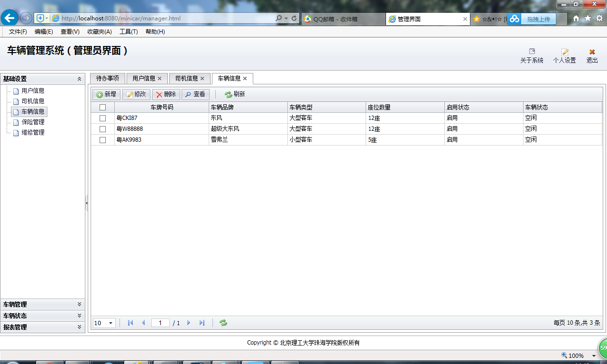
Task: Collapse the 基础设置 panel
Action: [x=79, y=79]
